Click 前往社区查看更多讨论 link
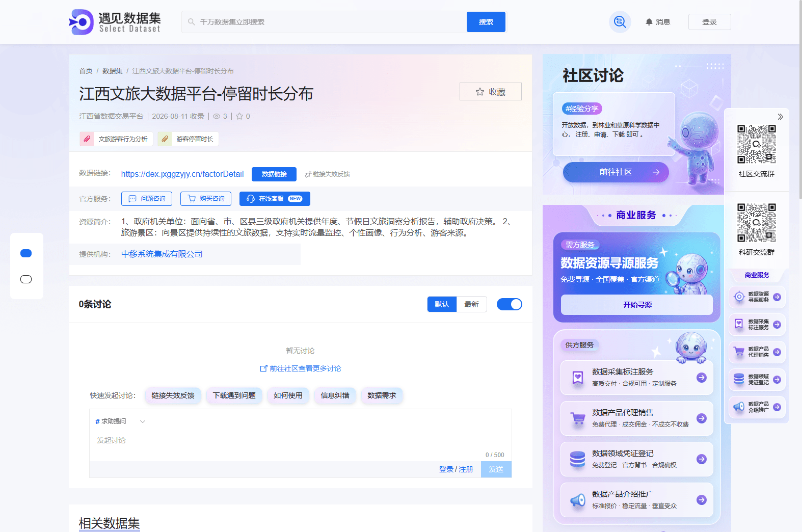 [301, 368]
